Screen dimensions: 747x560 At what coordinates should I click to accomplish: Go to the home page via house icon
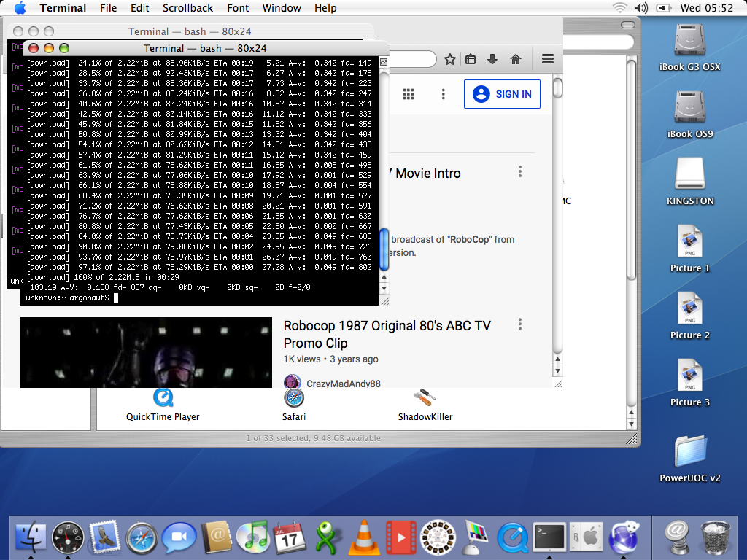pos(516,59)
